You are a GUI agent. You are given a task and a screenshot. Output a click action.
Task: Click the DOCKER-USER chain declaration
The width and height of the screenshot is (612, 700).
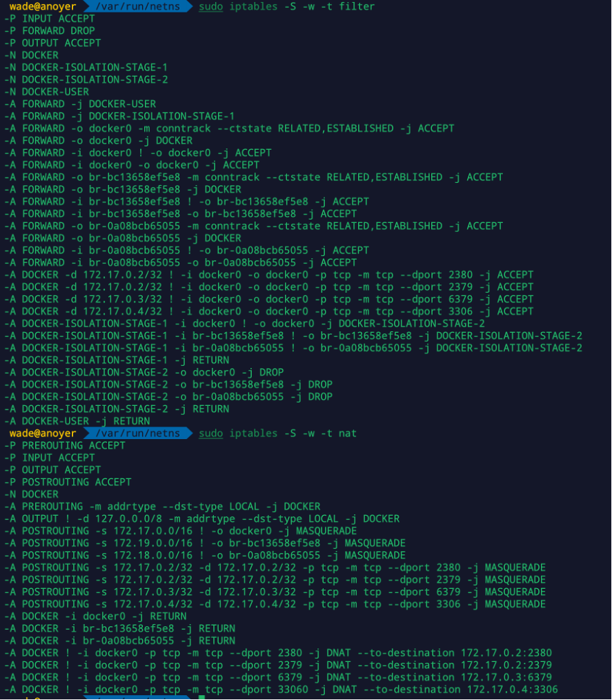pyautogui.click(x=47, y=91)
